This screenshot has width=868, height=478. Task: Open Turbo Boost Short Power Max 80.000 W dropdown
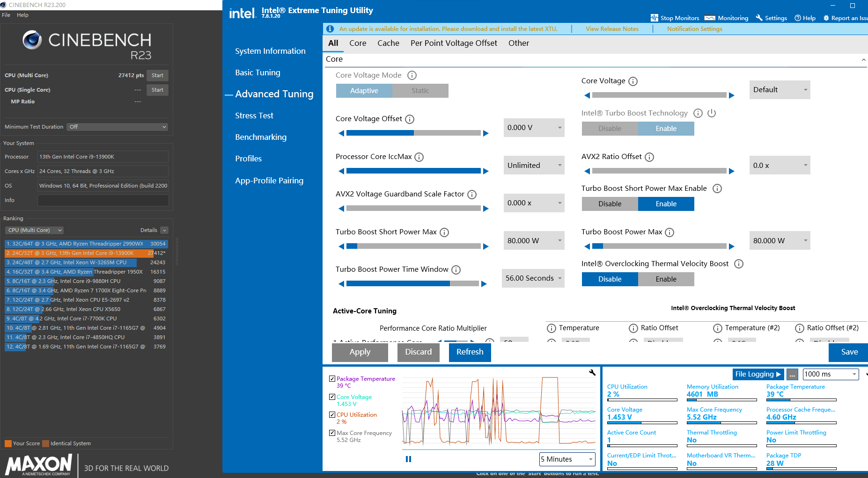[534, 241]
